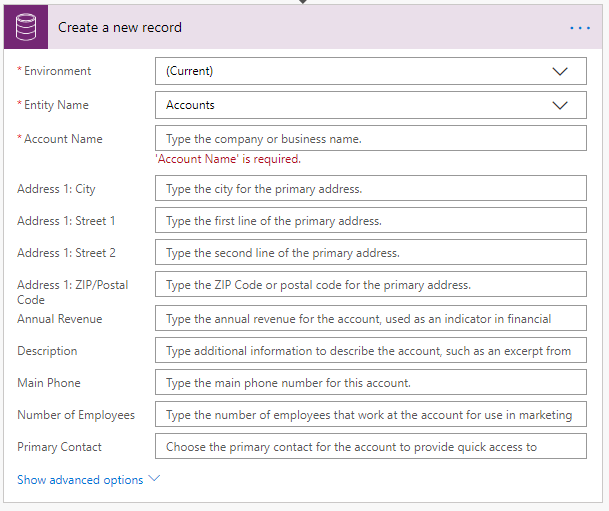Click the Account Name input field
The image size is (609, 511).
point(371,138)
